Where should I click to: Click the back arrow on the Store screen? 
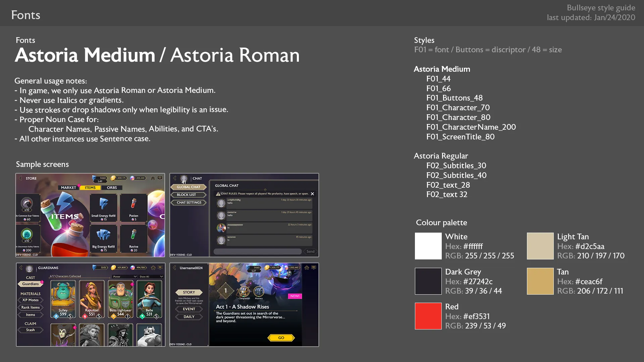(x=20, y=178)
